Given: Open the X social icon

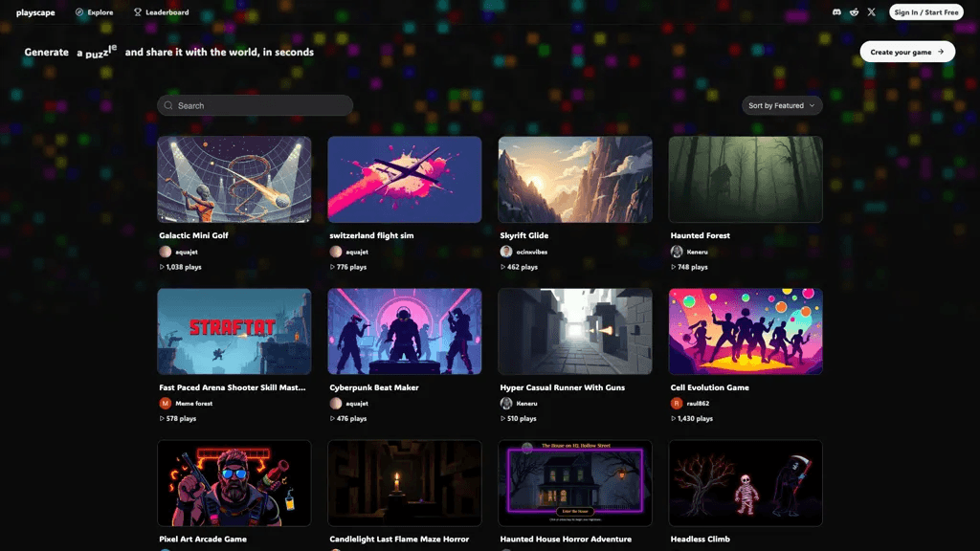Looking at the screenshot, I should (x=871, y=11).
